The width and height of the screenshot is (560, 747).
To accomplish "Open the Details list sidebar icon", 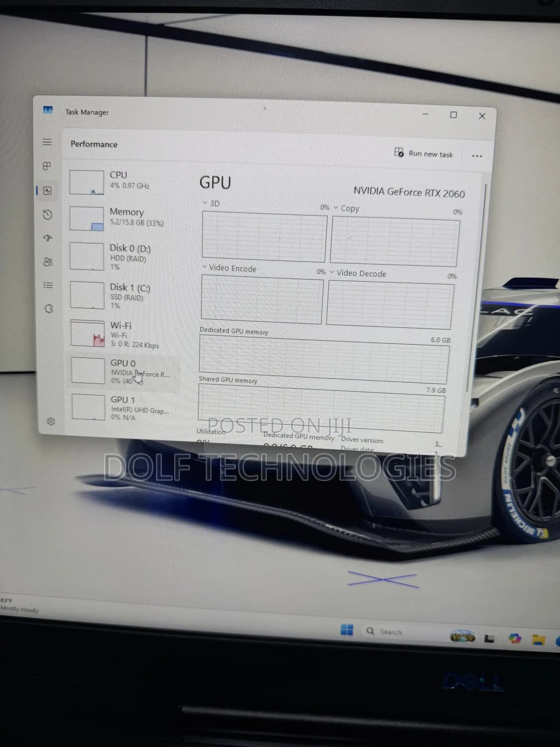I will point(48,285).
